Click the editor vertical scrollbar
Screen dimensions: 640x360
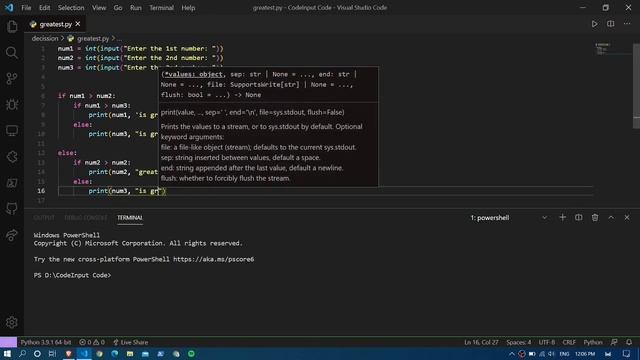[636, 86]
